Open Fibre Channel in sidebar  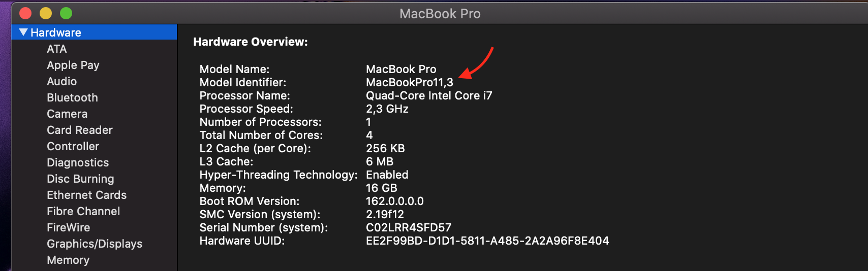pos(83,211)
